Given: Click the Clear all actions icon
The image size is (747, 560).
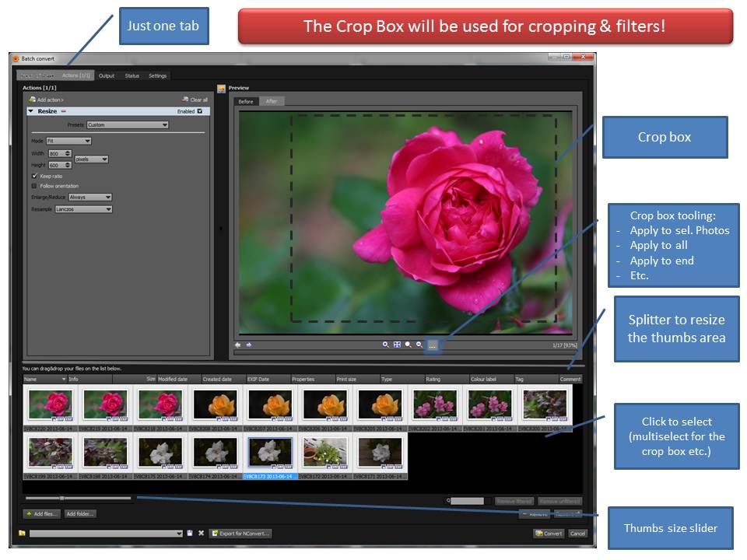Looking at the screenshot, I should pos(185,100).
